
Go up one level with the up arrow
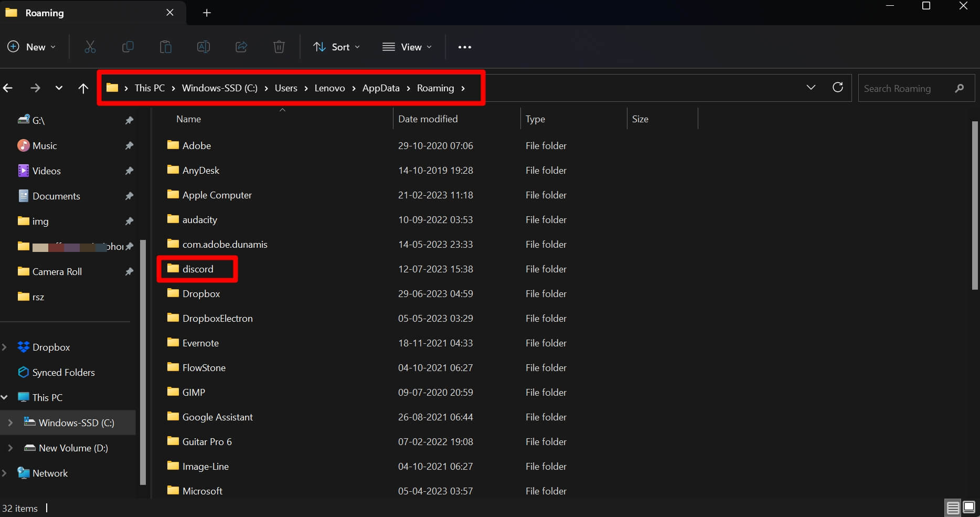pos(83,88)
